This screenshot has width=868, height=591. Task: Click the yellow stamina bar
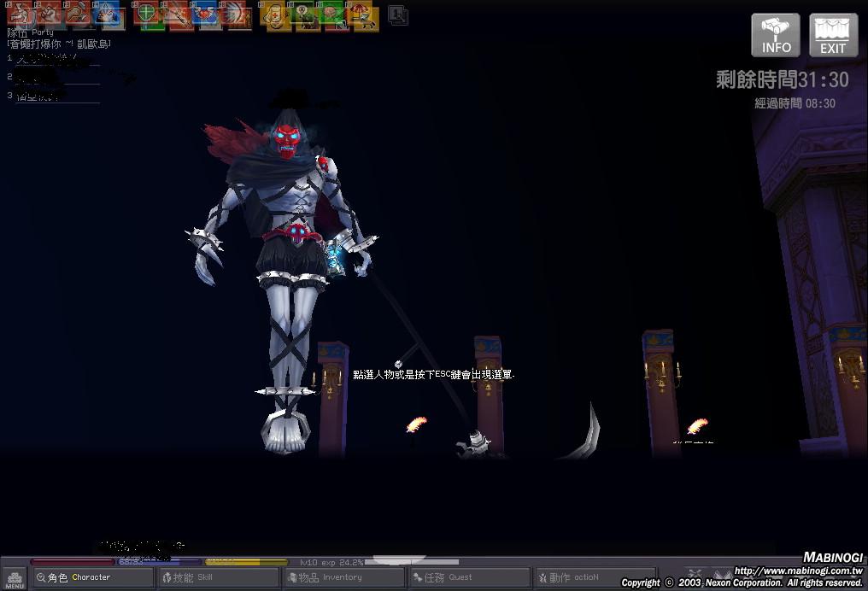246,562
